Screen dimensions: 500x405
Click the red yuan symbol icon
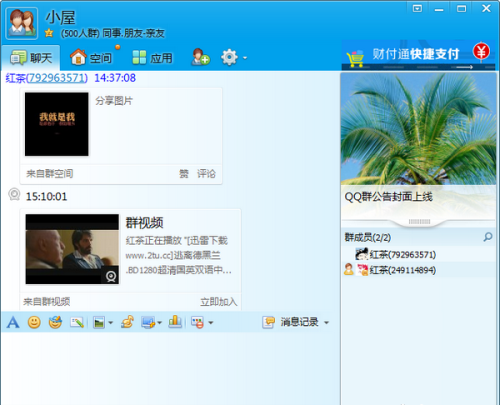[481, 52]
